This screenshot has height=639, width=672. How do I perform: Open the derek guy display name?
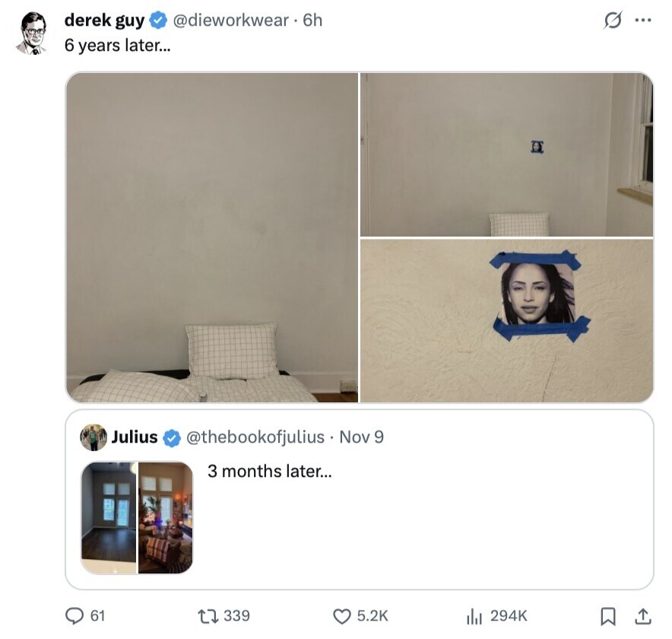point(104,20)
